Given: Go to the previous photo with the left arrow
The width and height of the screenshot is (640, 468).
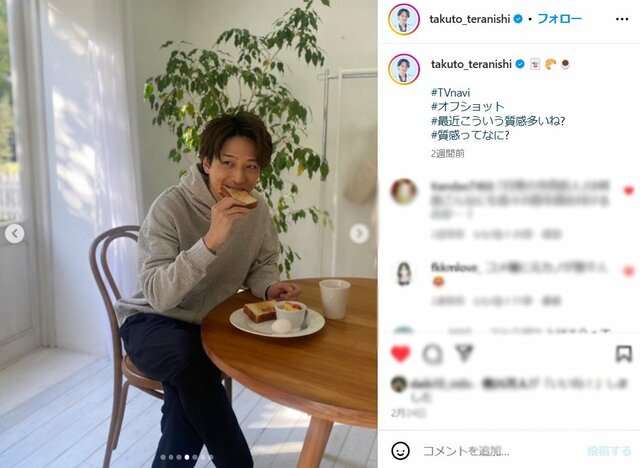Looking at the screenshot, I should [15, 233].
